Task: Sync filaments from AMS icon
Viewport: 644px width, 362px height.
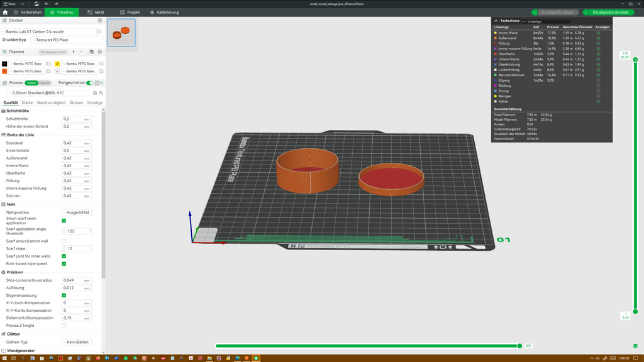Action: [x=92, y=52]
